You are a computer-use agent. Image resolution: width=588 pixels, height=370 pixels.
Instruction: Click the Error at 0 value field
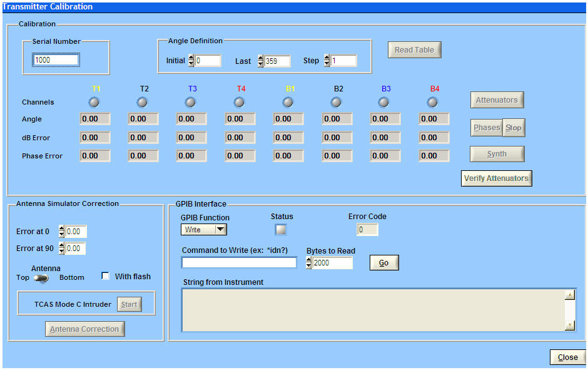point(76,232)
